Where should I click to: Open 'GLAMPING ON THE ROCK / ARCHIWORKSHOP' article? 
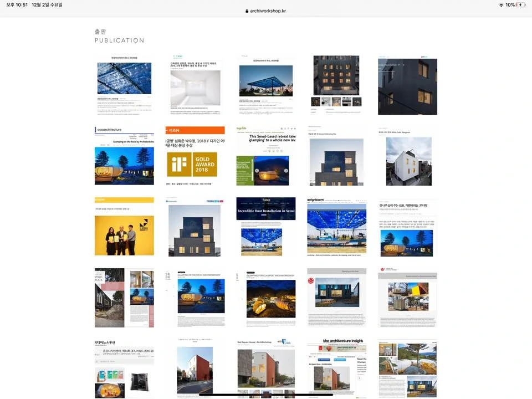click(195, 298)
